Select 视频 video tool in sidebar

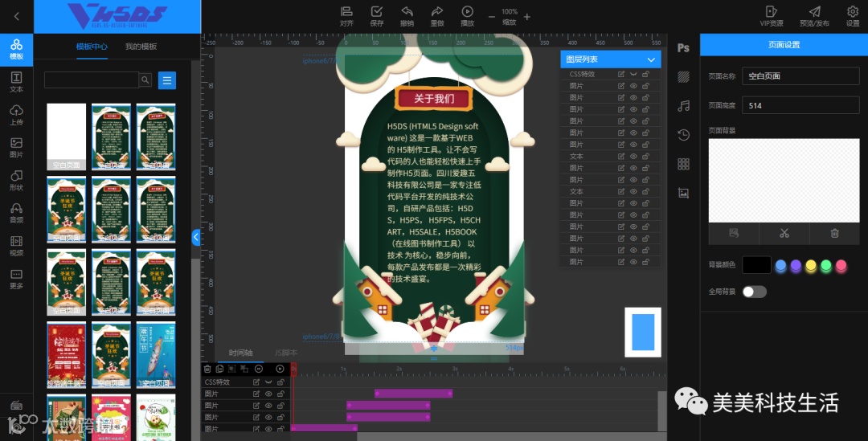coord(17,247)
